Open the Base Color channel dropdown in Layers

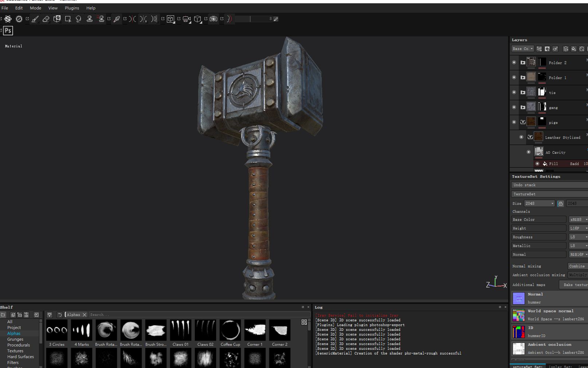coord(523,49)
